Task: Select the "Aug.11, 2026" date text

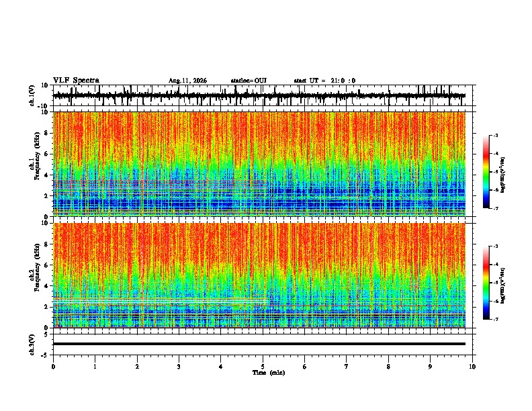Action: coord(187,81)
